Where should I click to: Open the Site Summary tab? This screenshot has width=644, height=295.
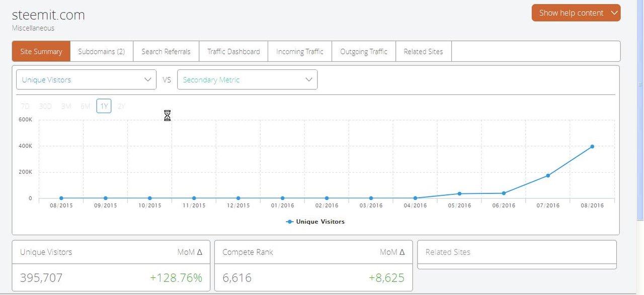coord(41,51)
